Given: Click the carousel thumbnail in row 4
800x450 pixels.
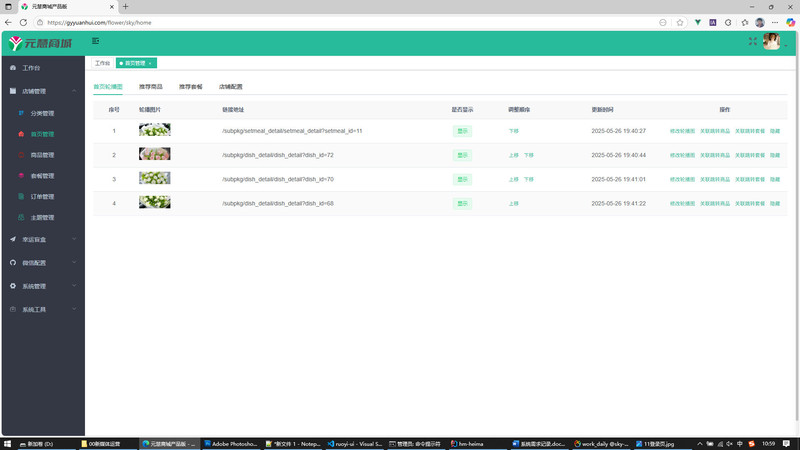Looking at the screenshot, I should click(154, 203).
